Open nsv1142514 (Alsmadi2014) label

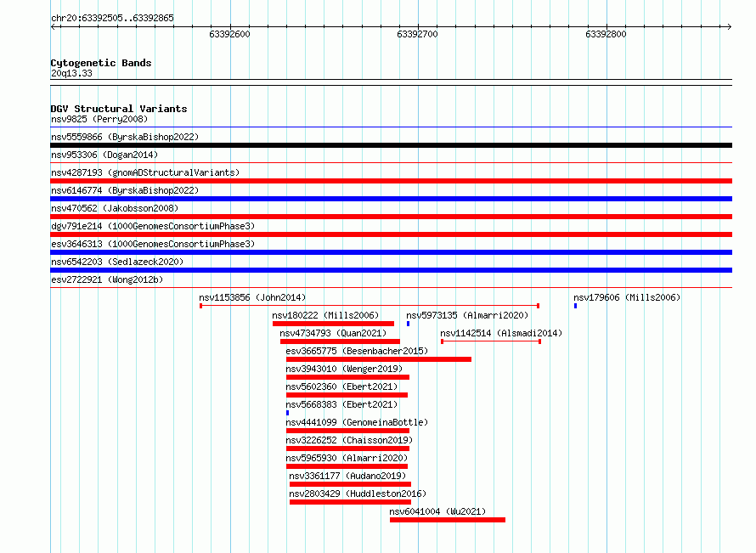click(501, 333)
